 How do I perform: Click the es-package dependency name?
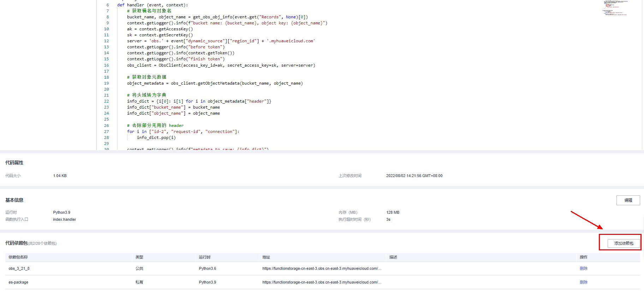pyautogui.click(x=18, y=282)
